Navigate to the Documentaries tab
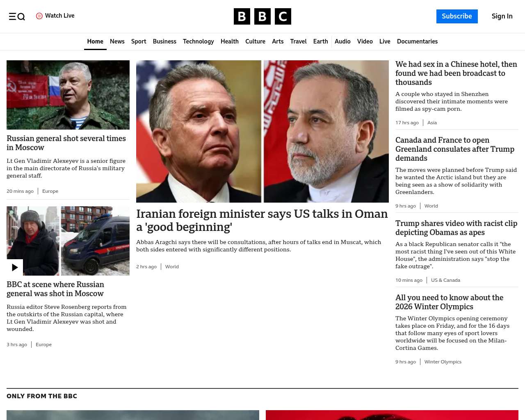 (x=417, y=41)
